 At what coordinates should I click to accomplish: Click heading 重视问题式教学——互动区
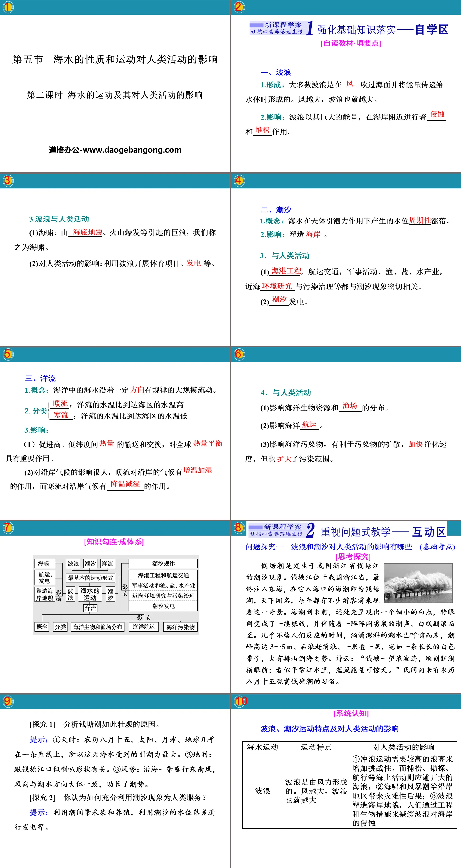click(x=383, y=532)
